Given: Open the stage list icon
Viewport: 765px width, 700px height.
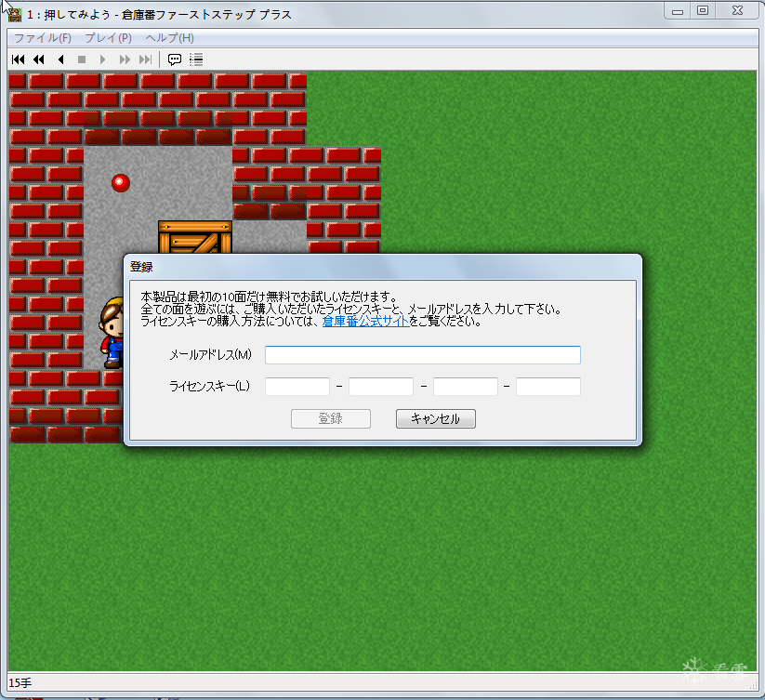Looking at the screenshot, I should (x=196, y=59).
